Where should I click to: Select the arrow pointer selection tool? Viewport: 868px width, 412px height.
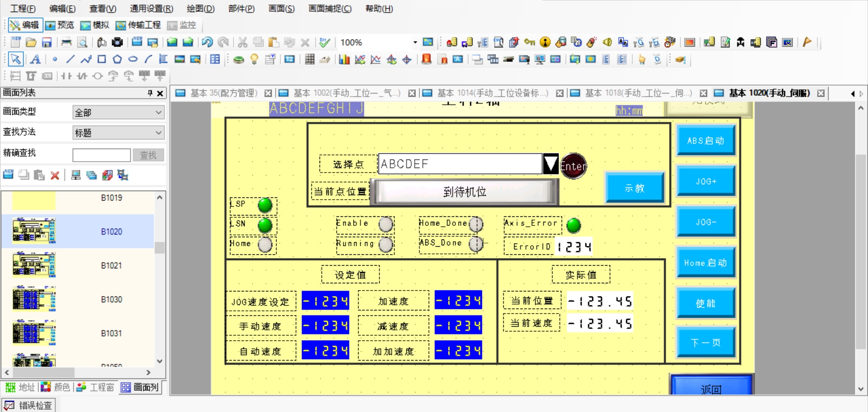coord(15,59)
